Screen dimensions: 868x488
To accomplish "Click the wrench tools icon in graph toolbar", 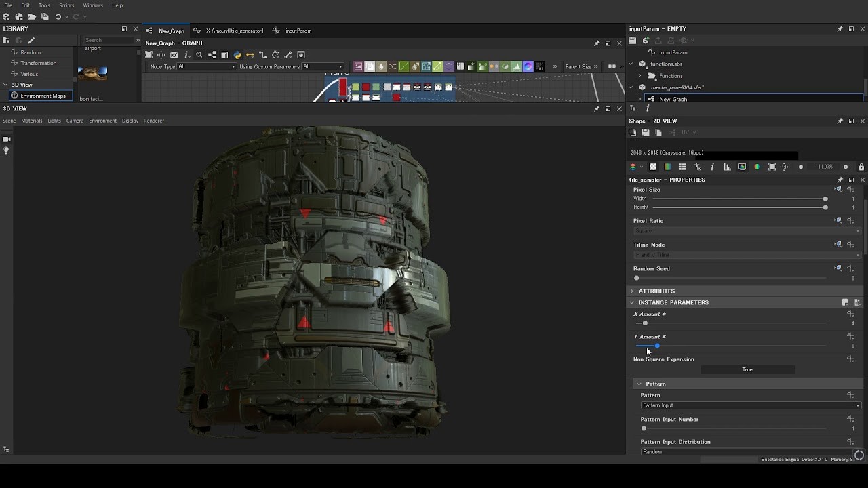I will (288, 55).
